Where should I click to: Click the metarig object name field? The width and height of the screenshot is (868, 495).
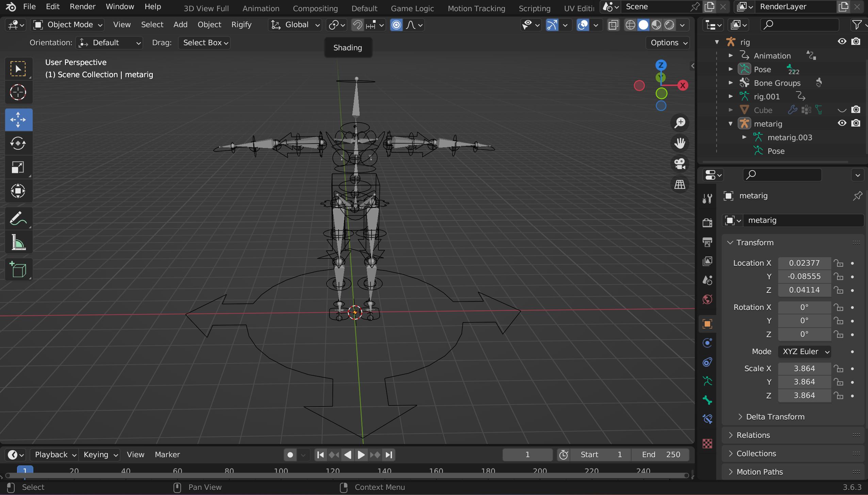click(x=803, y=220)
